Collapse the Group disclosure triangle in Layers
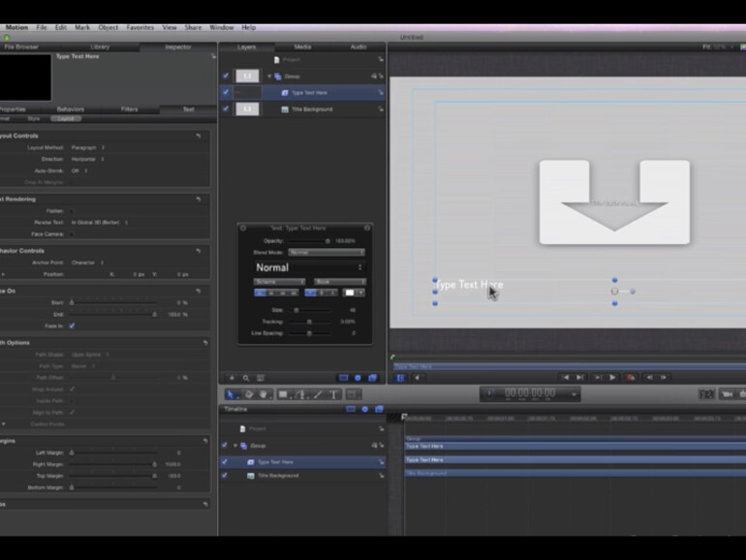This screenshot has width=746, height=560. (x=270, y=76)
